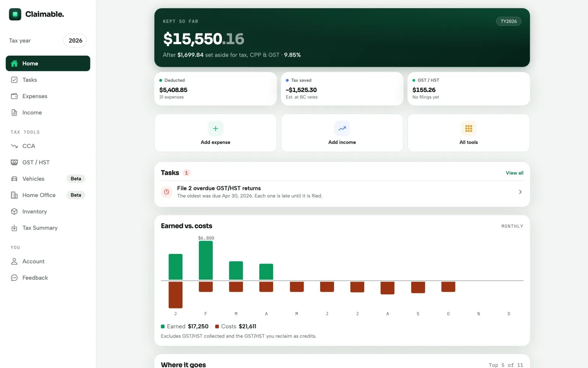Open the Tax Summary download icon
588x368 pixels.
coord(14,228)
